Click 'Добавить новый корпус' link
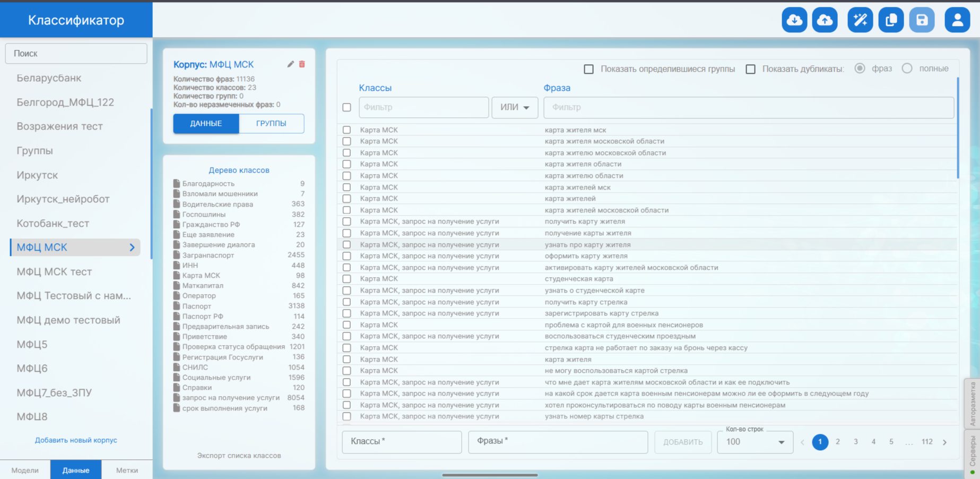The height and width of the screenshot is (479, 980). click(x=76, y=440)
